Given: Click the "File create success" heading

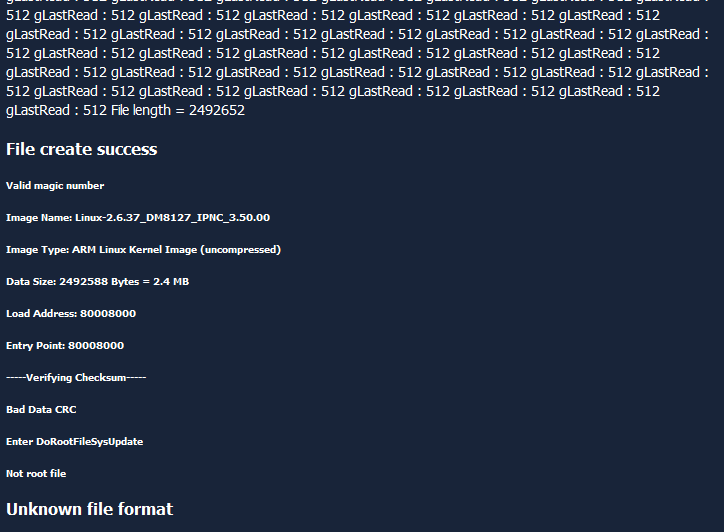Looking at the screenshot, I should (81, 149).
